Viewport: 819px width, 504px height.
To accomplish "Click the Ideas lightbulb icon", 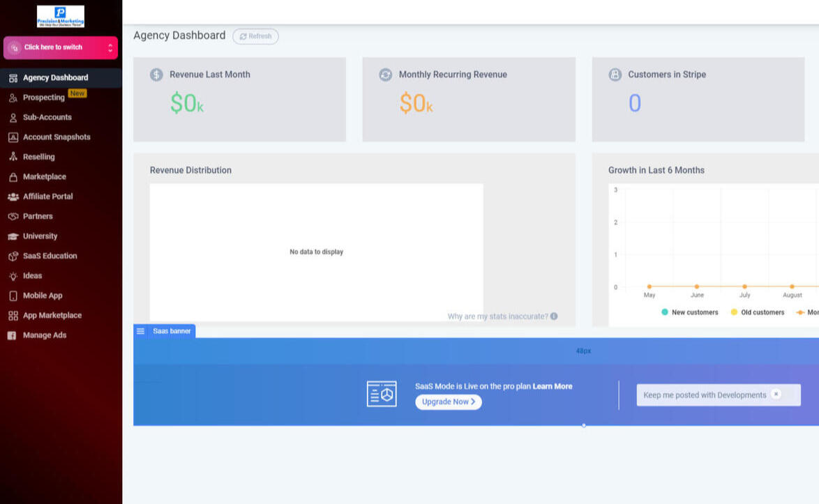I will [13, 276].
